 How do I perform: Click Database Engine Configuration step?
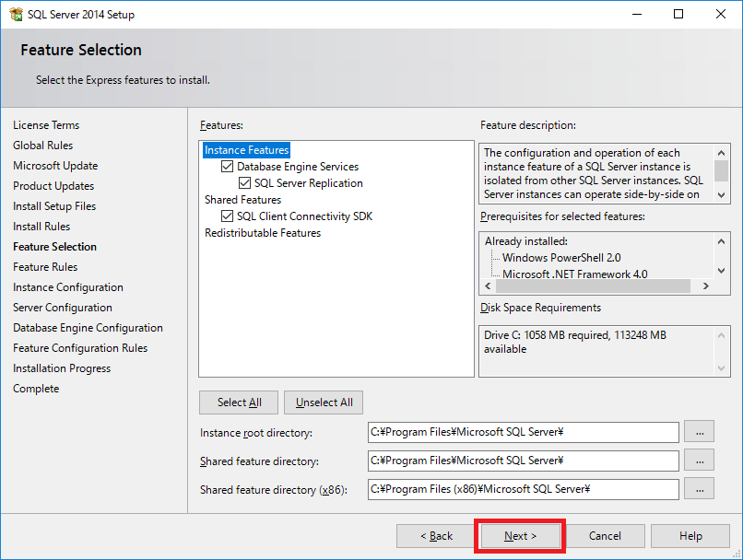point(88,328)
